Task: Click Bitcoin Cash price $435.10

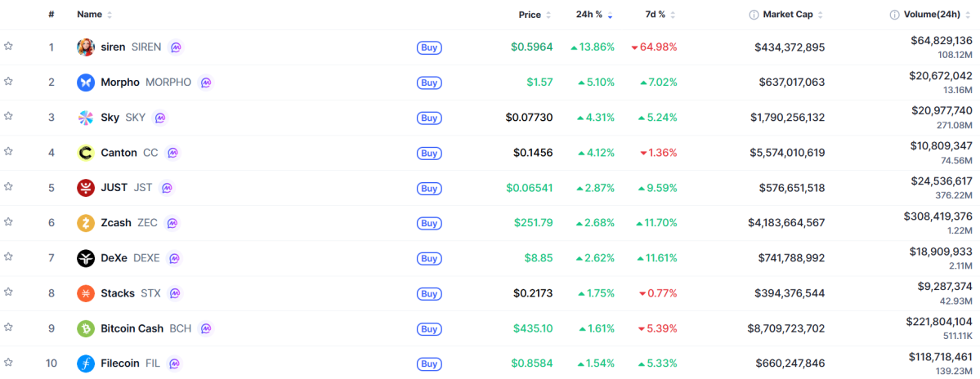Action: pos(533,328)
